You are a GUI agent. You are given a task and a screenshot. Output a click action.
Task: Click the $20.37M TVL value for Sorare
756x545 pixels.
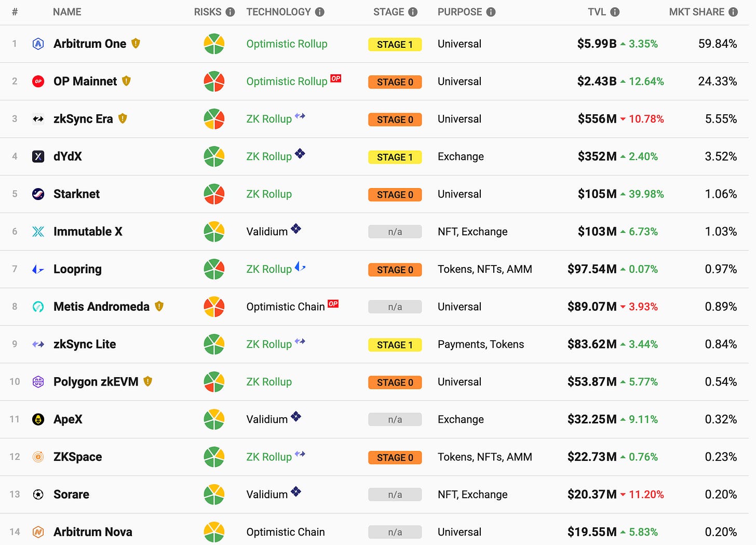click(592, 494)
